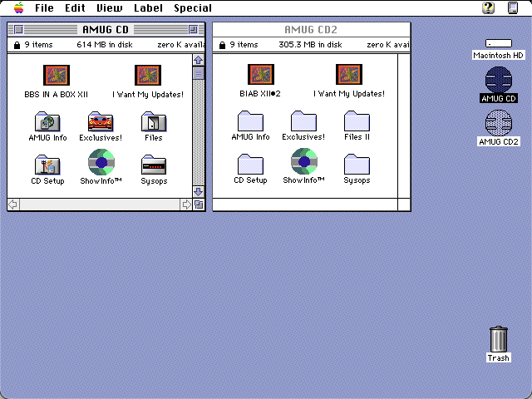The width and height of the screenshot is (532, 399).
Task: Open the File menu
Action: [44, 7]
